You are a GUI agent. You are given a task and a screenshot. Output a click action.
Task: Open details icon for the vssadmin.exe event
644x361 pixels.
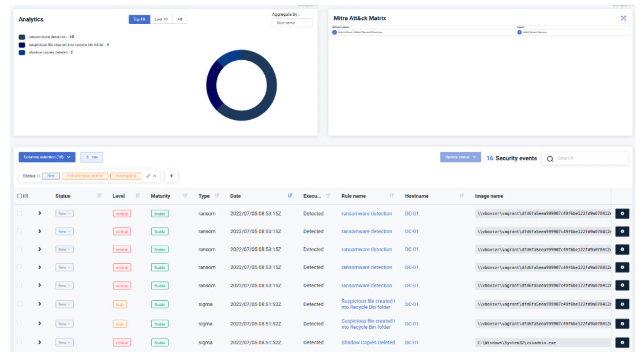tap(622, 343)
